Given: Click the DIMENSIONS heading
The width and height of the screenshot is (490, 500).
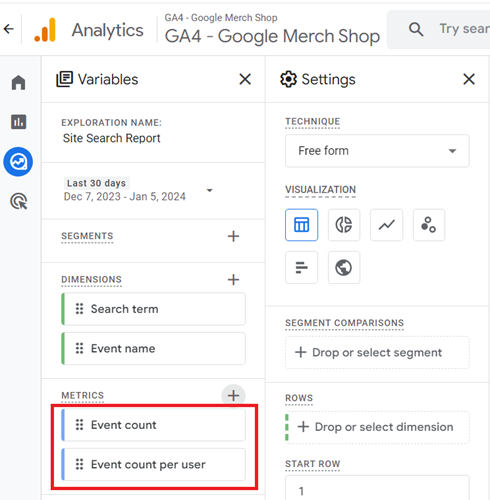Looking at the screenshot, I should pos(91,279).
